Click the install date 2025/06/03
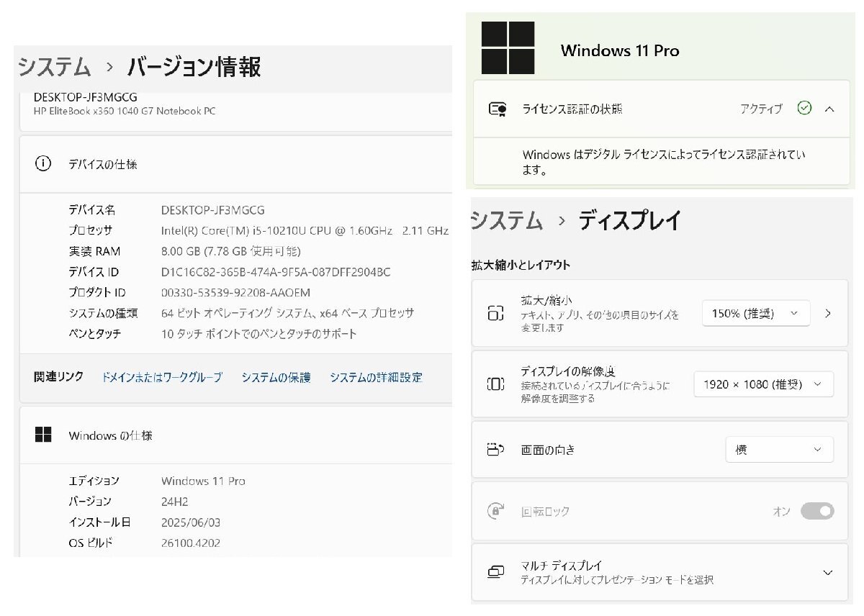 click(x=190, y=522)
